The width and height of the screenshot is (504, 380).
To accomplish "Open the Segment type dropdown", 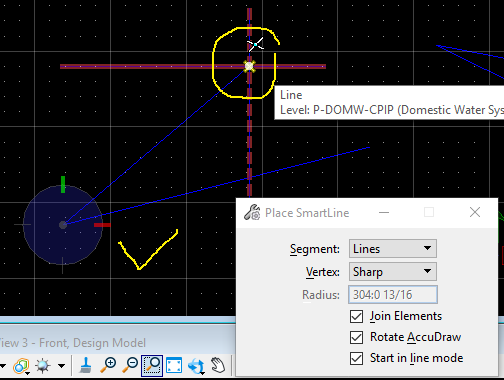I will tap(393, 249).
